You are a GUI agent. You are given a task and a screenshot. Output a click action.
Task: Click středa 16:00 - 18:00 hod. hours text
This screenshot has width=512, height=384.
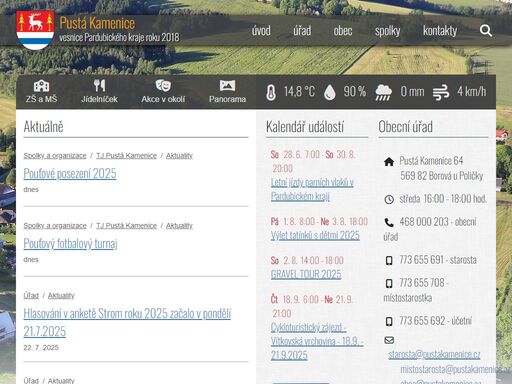coord(443,199)
